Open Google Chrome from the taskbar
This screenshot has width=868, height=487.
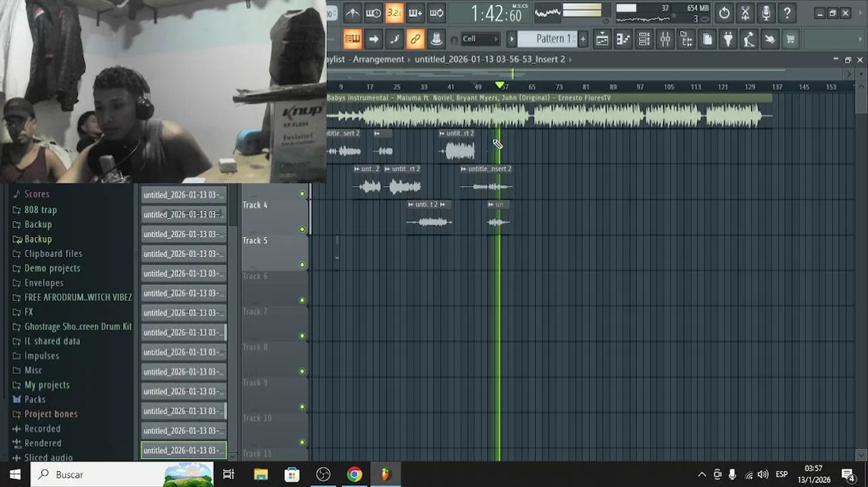[x=354, y=474]
